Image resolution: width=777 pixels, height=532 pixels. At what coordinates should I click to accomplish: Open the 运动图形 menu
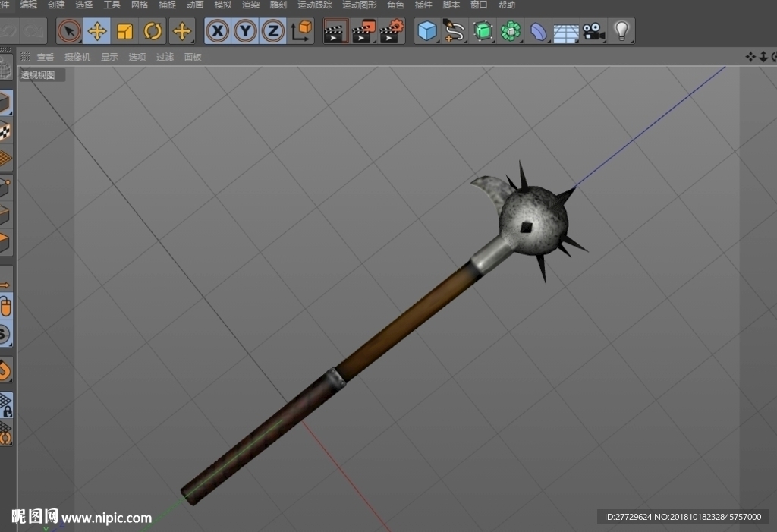click(x=359, y=5)
